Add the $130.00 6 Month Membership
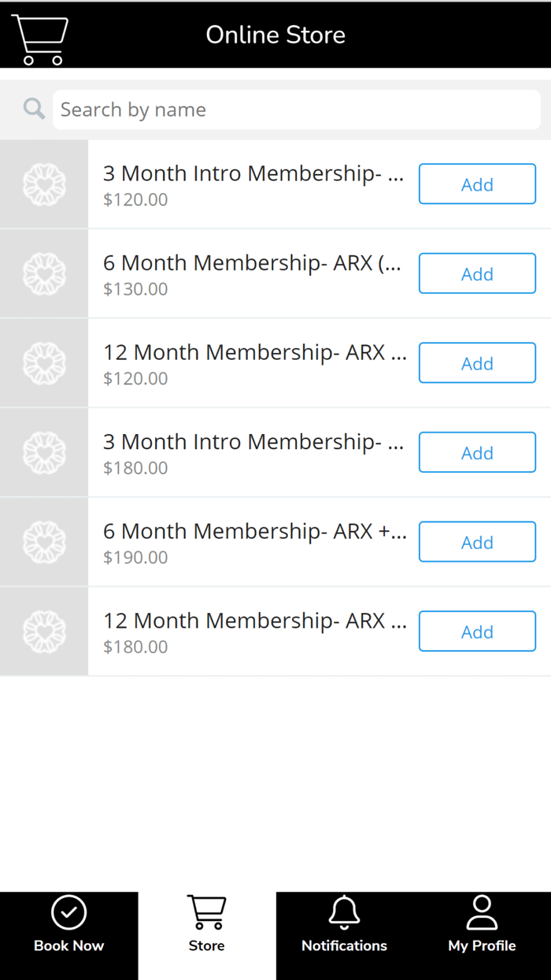The image size is (551, 980). click(477, 273)
